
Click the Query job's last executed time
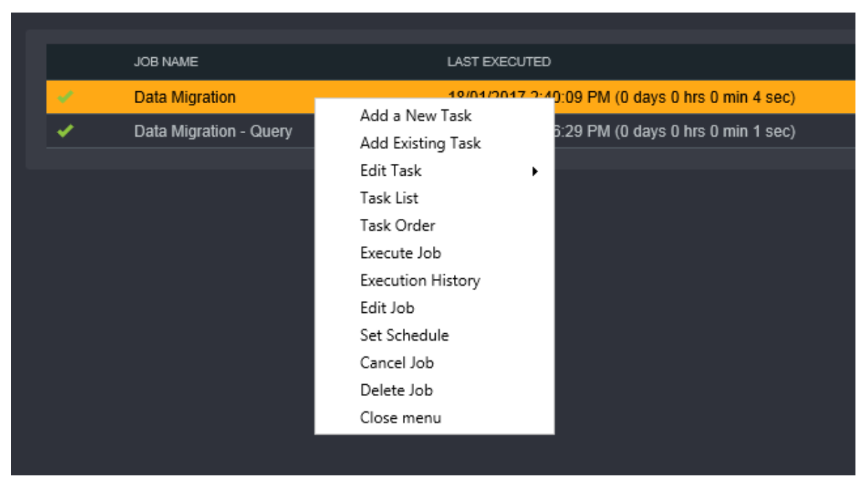pos(675,131)
